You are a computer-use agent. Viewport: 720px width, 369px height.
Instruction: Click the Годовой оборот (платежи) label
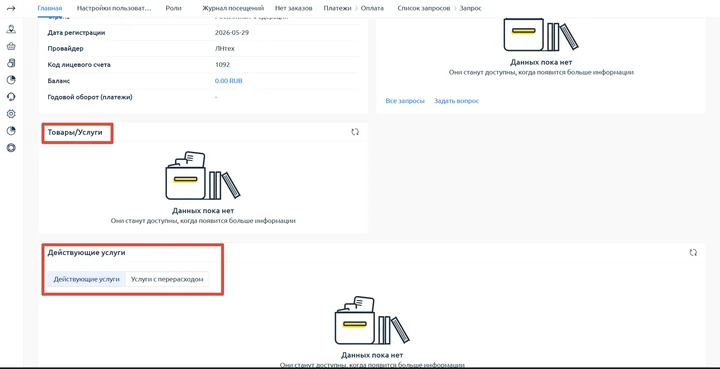click(90, 97)
